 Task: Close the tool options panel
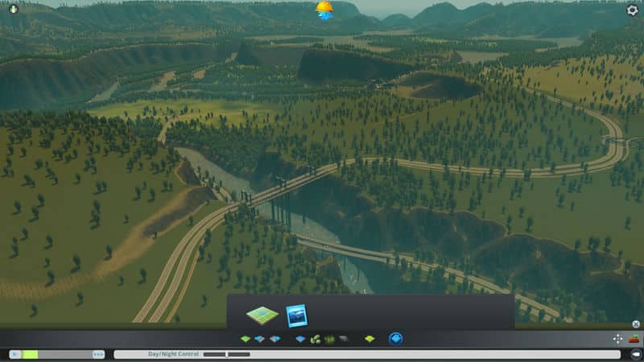point(635,324)
